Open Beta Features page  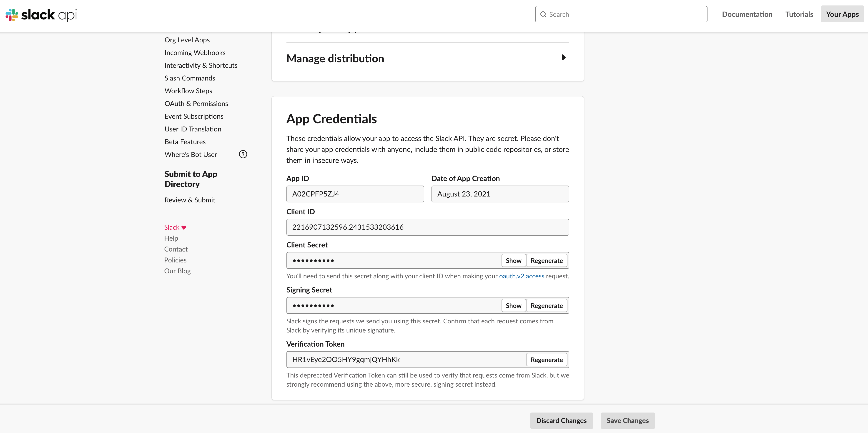point(185,142)
